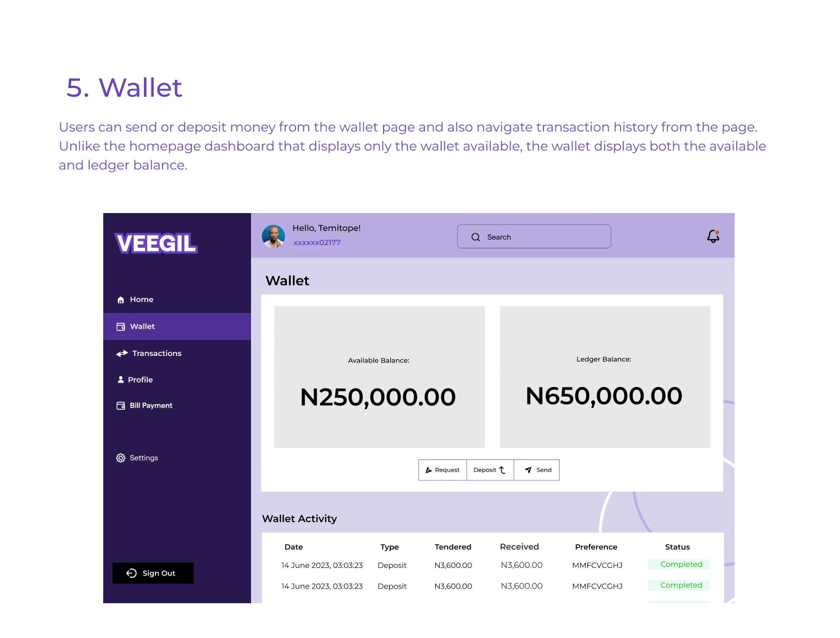Click the Profile person icon

pyautogui.click(x=121, y=380)
